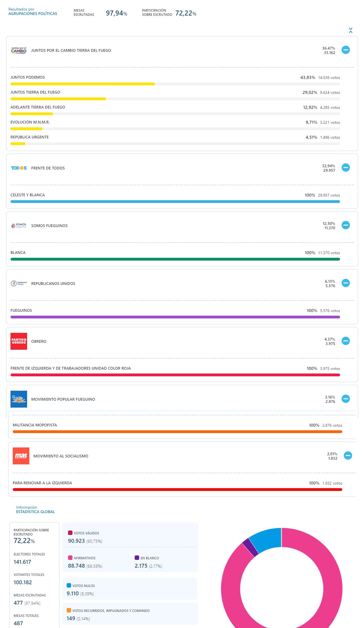The image size is (364, 628).
Task: Click the Republicanos Unidos logo
Action: (19, 283)
